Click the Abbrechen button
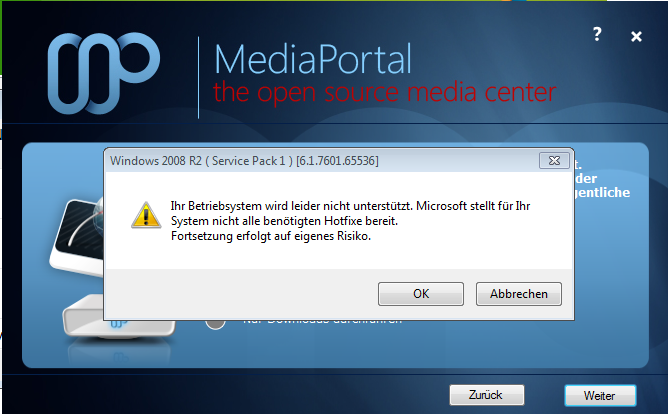This screenshot has height=414, width=668. 518,294
